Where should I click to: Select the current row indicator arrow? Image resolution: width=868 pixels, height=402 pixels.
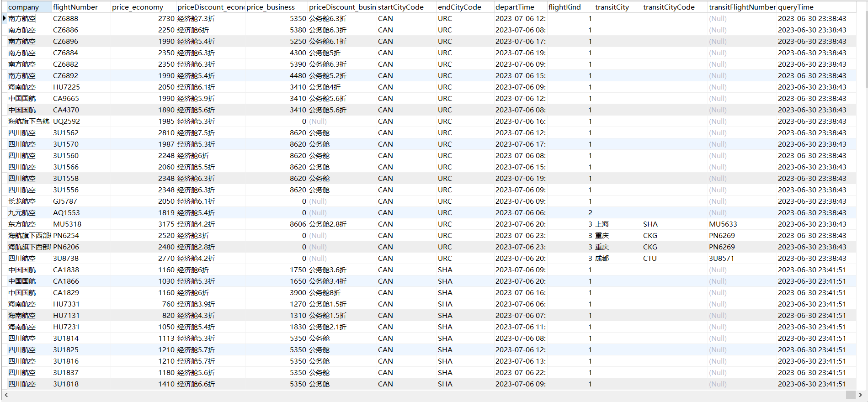coord(4,18)
